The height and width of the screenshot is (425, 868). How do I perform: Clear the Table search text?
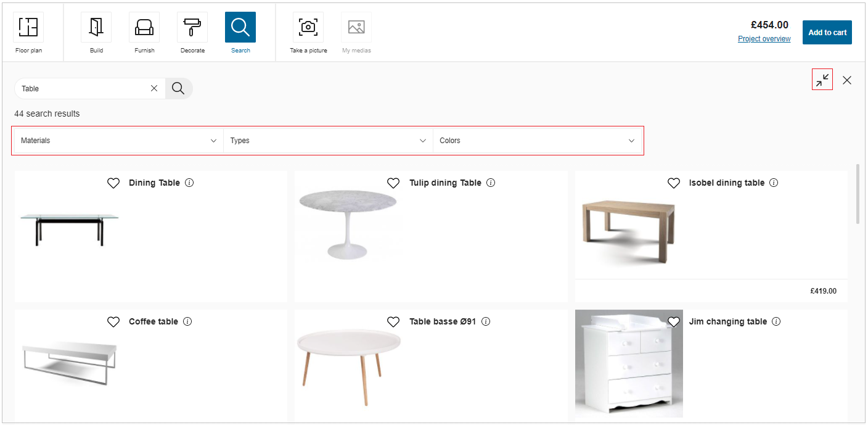[154, 89]
